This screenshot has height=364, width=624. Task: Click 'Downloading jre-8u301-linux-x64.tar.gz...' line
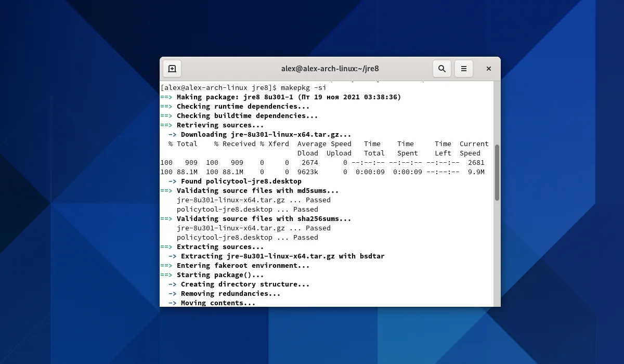click(260, 135)
